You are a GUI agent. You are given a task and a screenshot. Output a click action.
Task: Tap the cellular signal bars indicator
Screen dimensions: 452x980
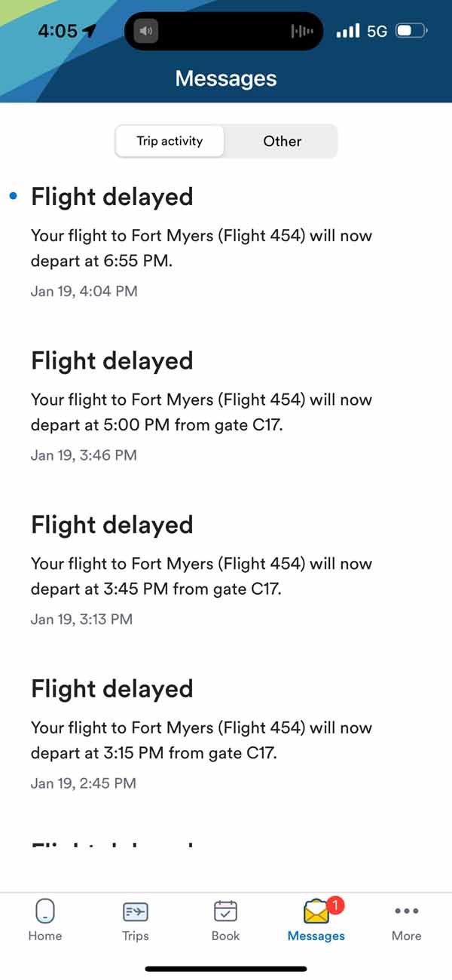[x=347, y=31]
